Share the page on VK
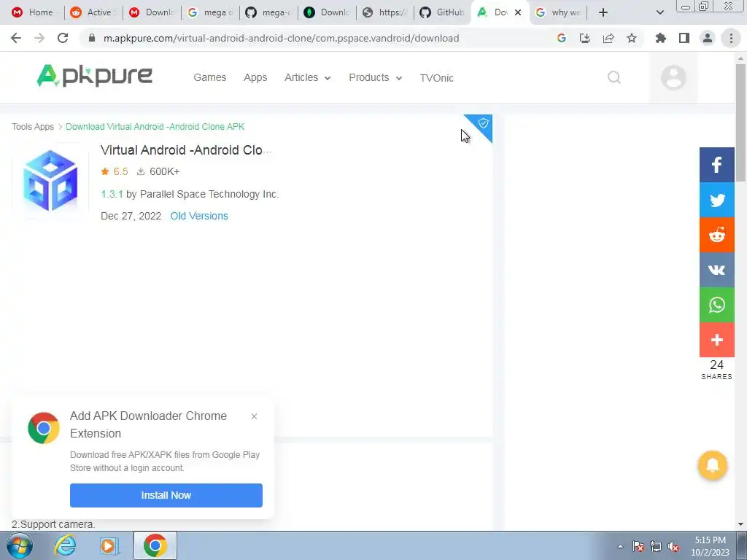The image size is (747, 560). 716,270
